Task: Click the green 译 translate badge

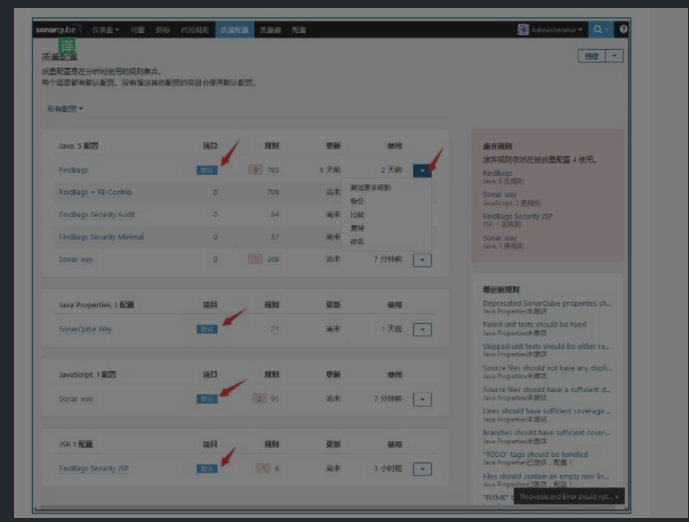Action: click(x=67, y=45)
